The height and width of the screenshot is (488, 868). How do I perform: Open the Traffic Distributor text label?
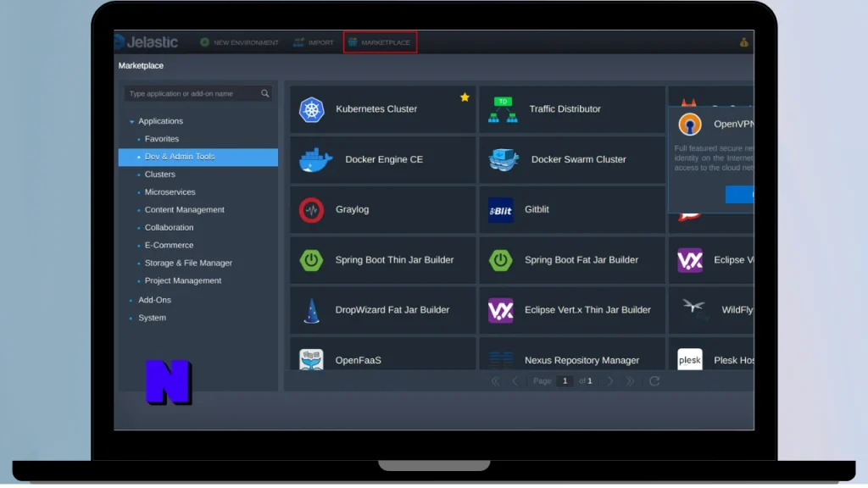pyautogui.click(x=565, y=109)
